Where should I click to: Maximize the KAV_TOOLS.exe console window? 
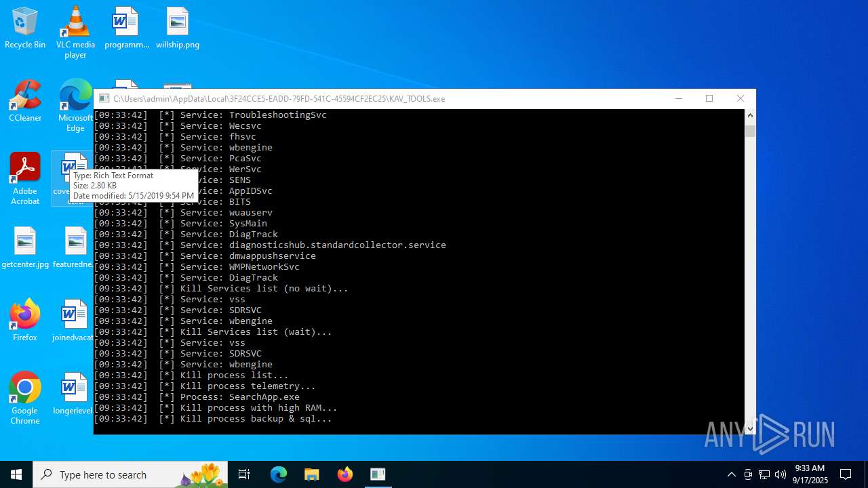[709, 98]
